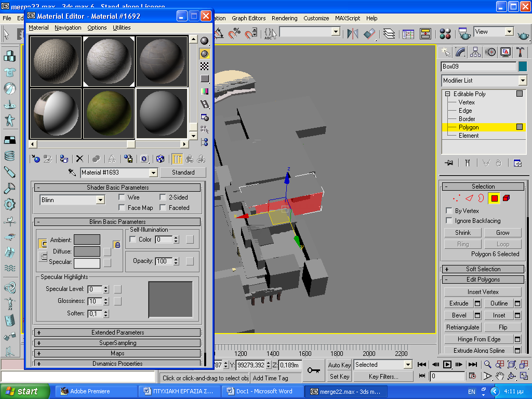Screen dimensions: 532x399
Task: Click the Pan hand viewport control
Action: (499, 376)
